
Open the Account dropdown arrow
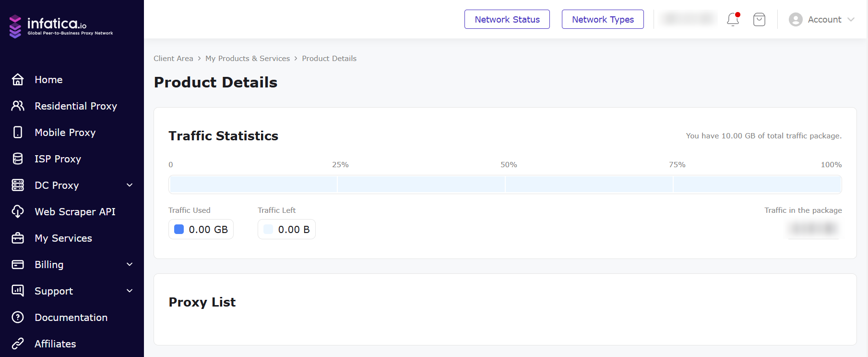tap(851, 19)
